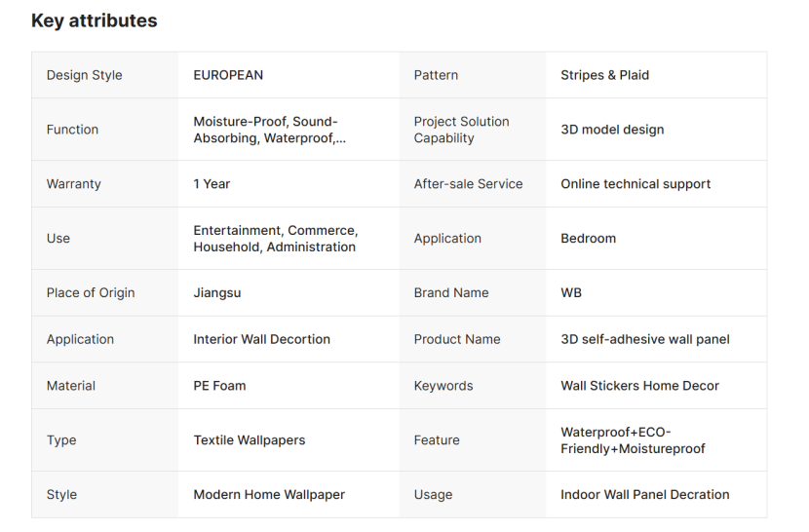Click the 3D model design value

tap(612, 130)
